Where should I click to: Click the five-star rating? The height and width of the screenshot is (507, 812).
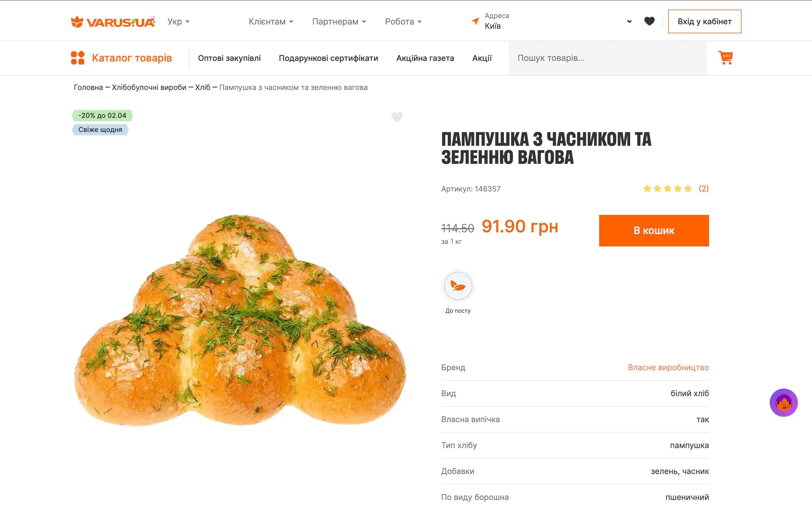click(667, 188)
